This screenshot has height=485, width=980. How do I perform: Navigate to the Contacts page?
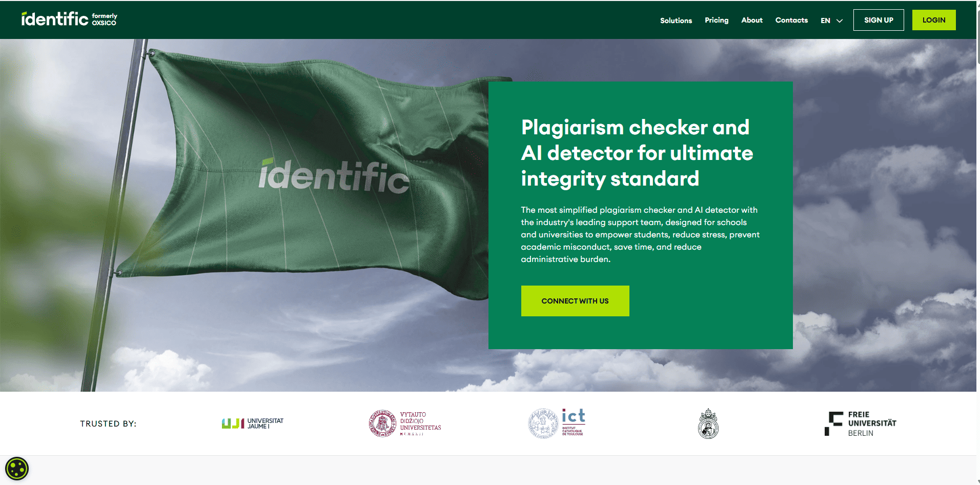pos(791,20)
